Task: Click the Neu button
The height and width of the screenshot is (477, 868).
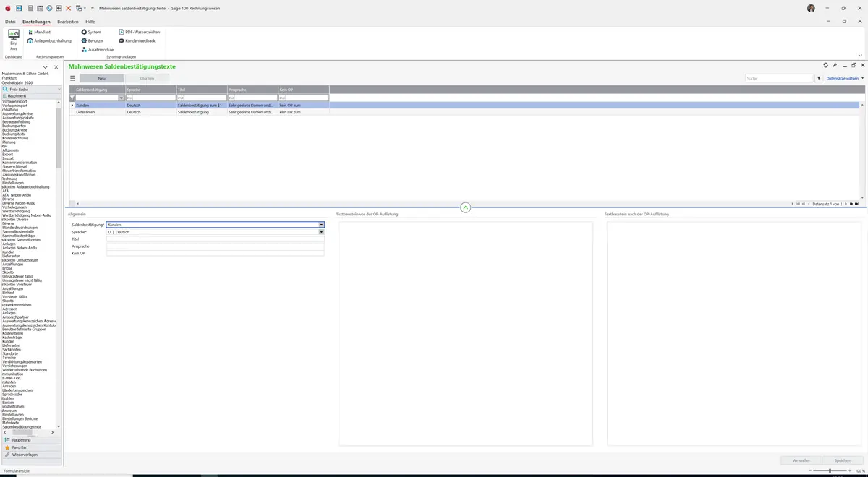Action: pos(101,78)
